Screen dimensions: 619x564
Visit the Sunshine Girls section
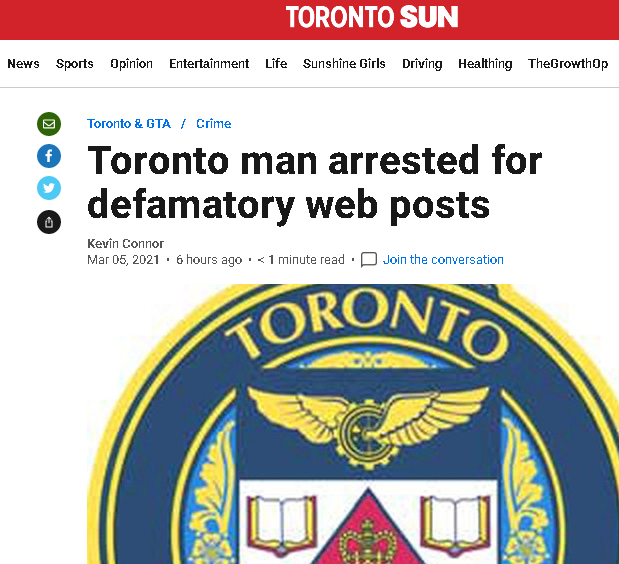344,64
